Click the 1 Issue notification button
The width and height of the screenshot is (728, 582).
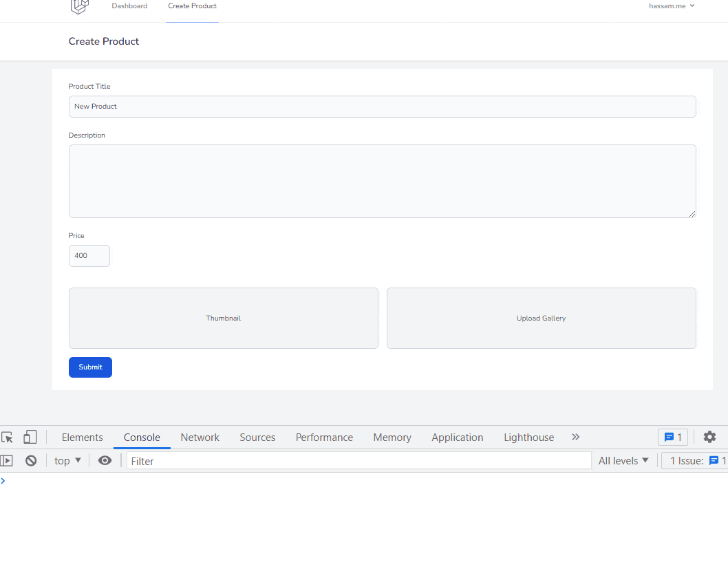tap(695, 460)
